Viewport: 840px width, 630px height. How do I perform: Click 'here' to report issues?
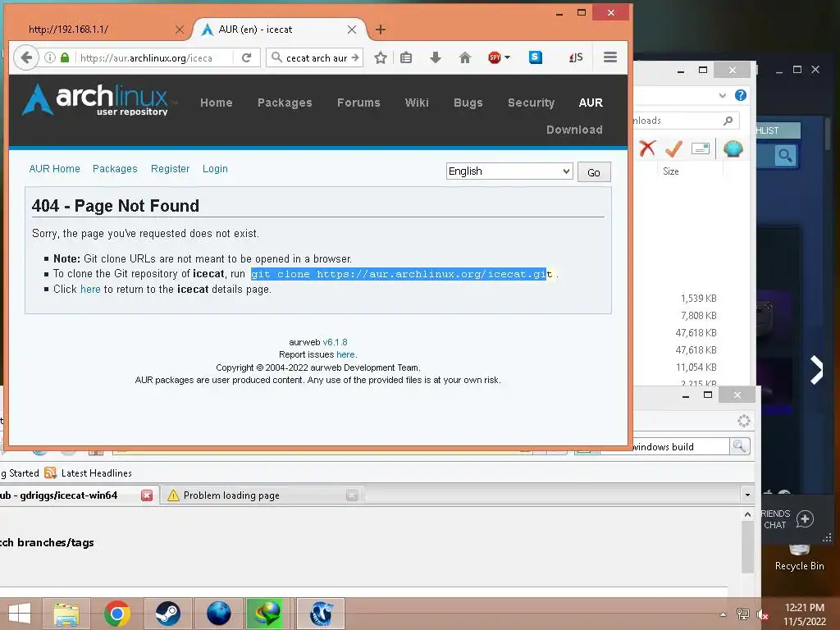coord(345,354)
